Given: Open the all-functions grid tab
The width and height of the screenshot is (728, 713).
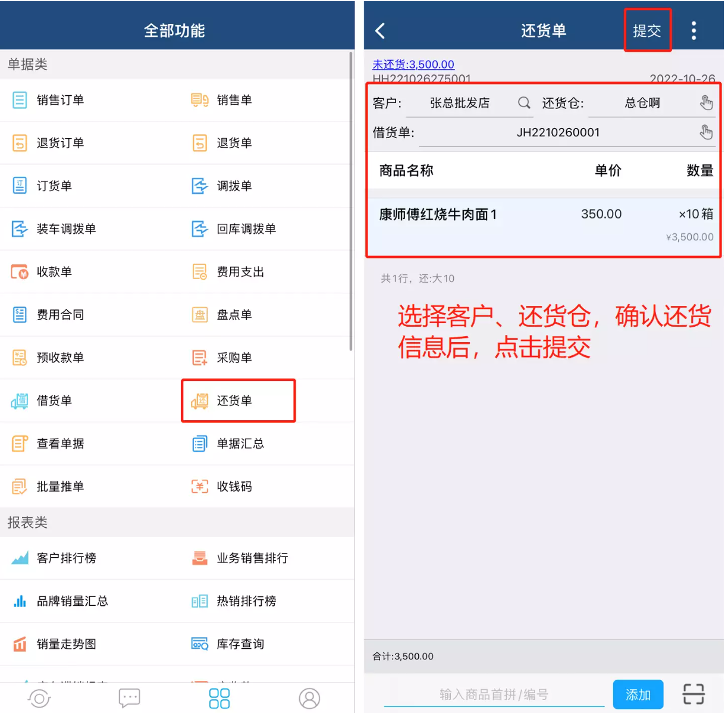Looking at the screenshot, I should pos(219,698).
